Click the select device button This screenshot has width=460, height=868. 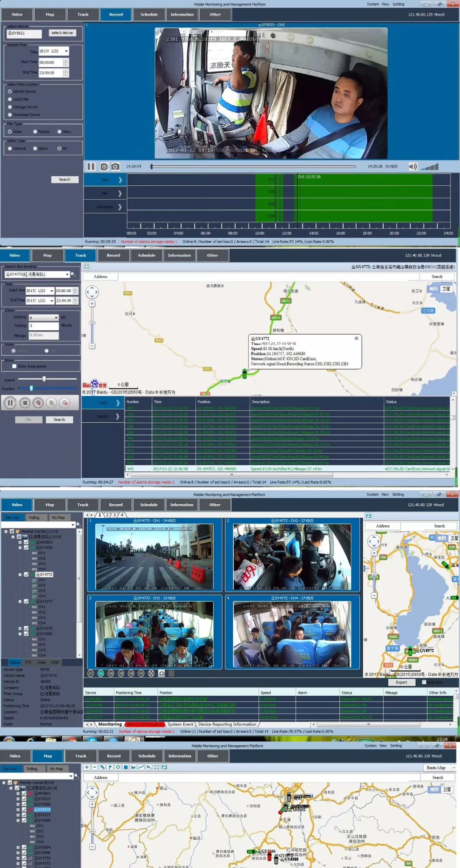tap(62, 33)
